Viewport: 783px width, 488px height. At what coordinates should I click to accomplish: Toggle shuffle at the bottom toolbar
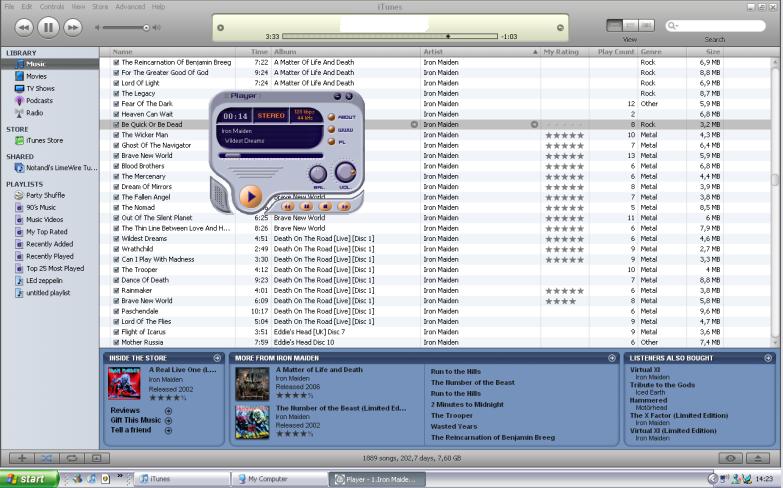point(46,458)
